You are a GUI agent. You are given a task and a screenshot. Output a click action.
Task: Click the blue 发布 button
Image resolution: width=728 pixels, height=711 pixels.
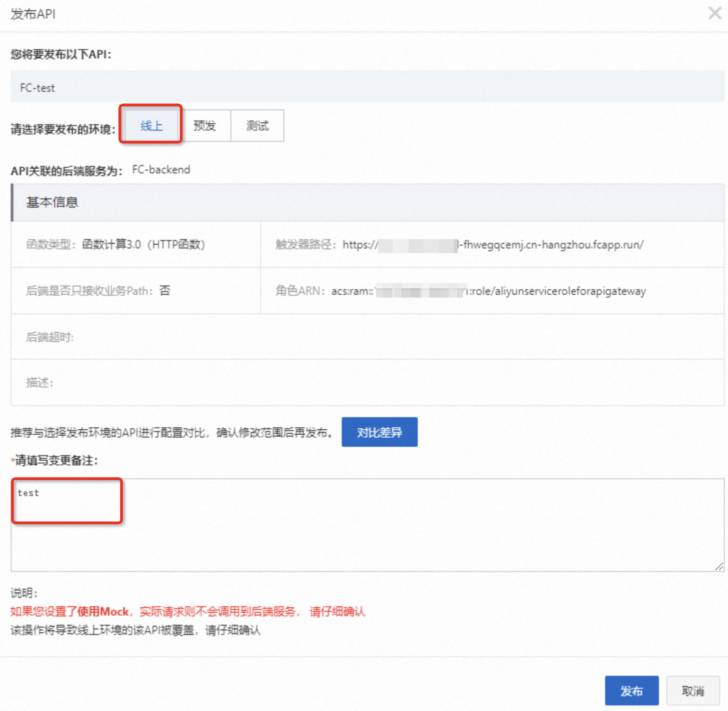tap(632, 691)
